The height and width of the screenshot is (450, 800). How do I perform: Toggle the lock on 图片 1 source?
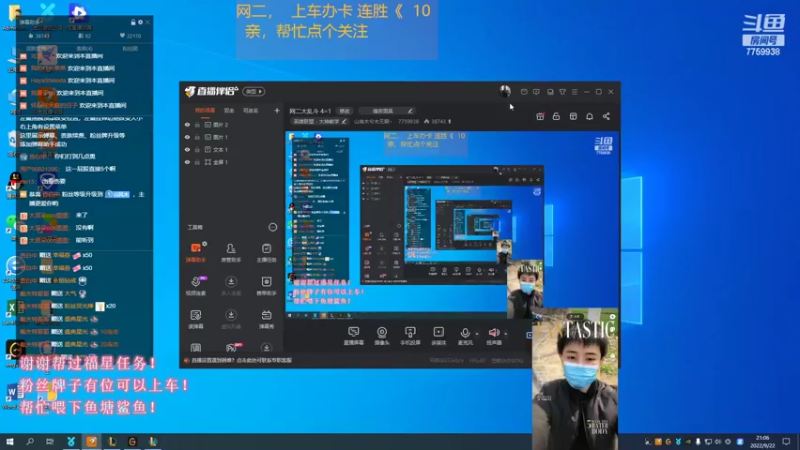[197, 137]
